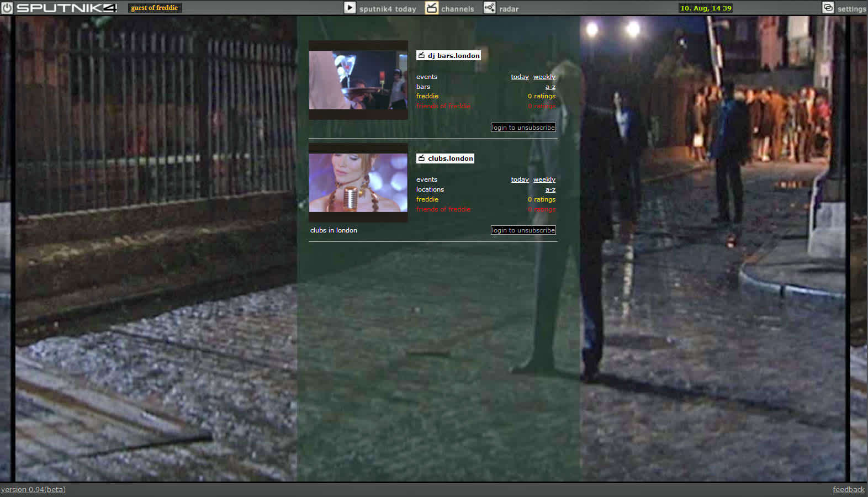Open the channels icon in top bar

(431, 8)
